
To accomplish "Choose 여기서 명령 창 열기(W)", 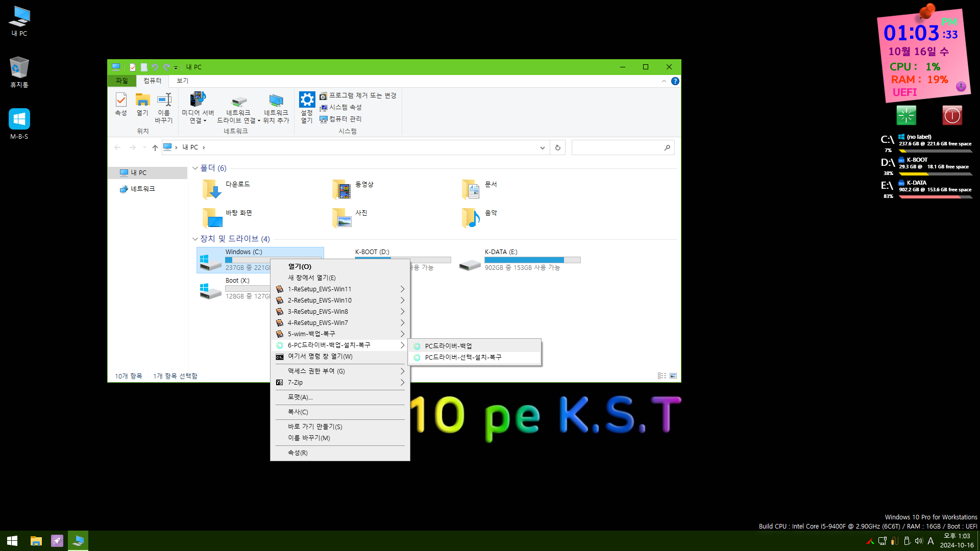I will (x=340, y=357).
